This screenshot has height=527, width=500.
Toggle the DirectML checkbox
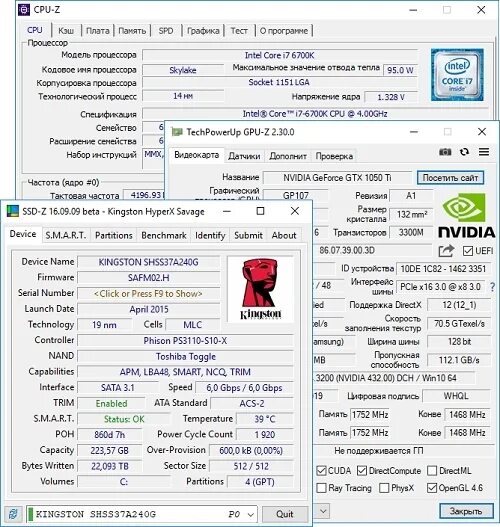[x=432, y=471]
